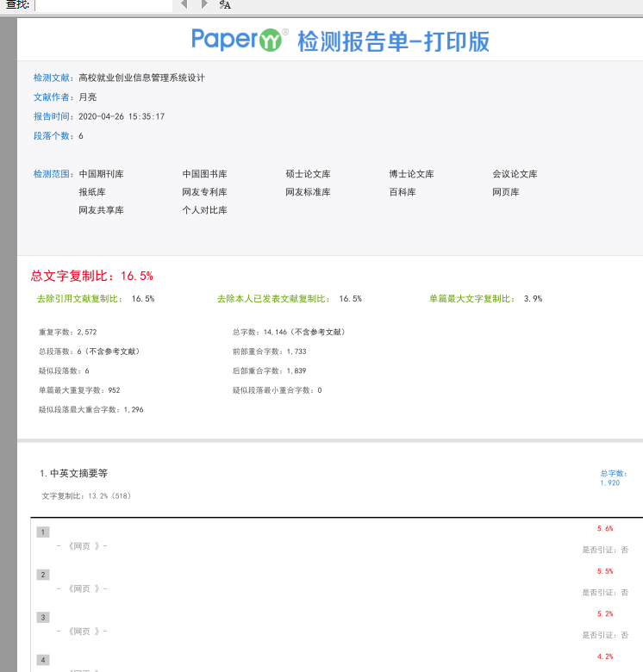Click 网友标准库 in detection range
The height and width of the screenshot is (672, 643).
pyautogui.click(x=308, y=192)
